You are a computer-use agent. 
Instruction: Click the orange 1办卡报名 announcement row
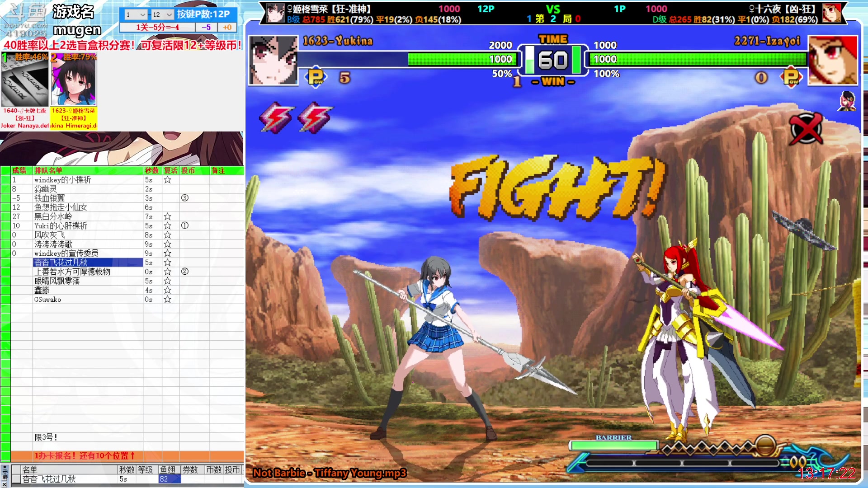[x=127, y=455]
